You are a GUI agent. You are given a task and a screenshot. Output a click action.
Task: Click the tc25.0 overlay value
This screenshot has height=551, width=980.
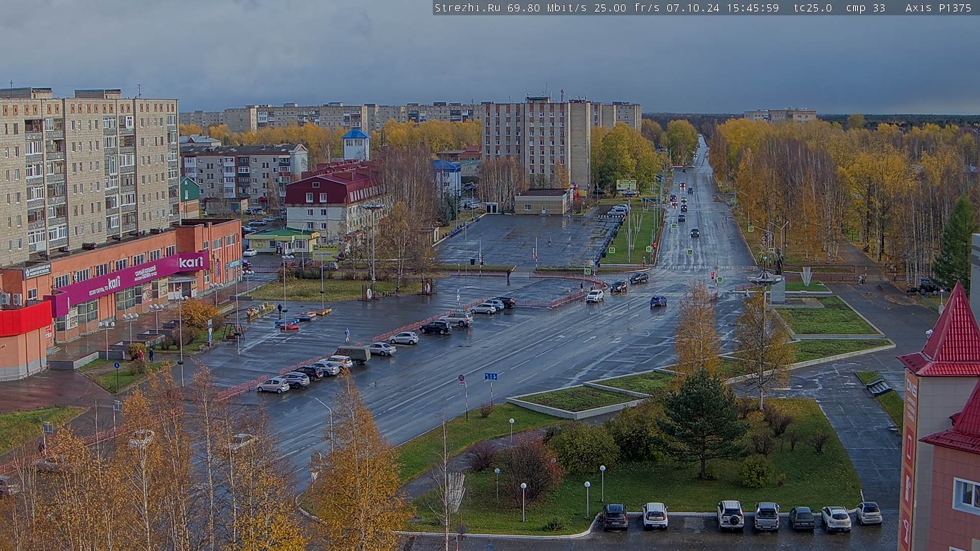point(813,8)
